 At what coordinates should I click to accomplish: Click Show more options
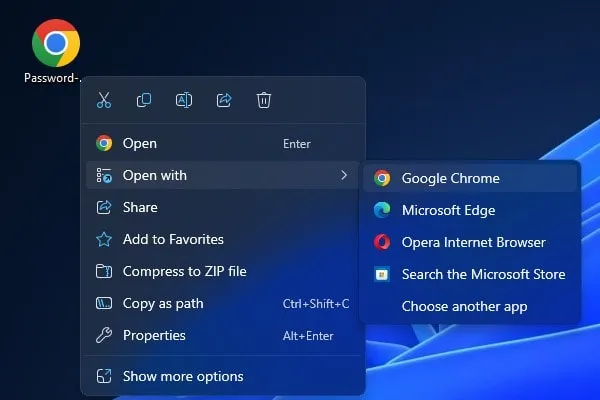click(223, 376)
